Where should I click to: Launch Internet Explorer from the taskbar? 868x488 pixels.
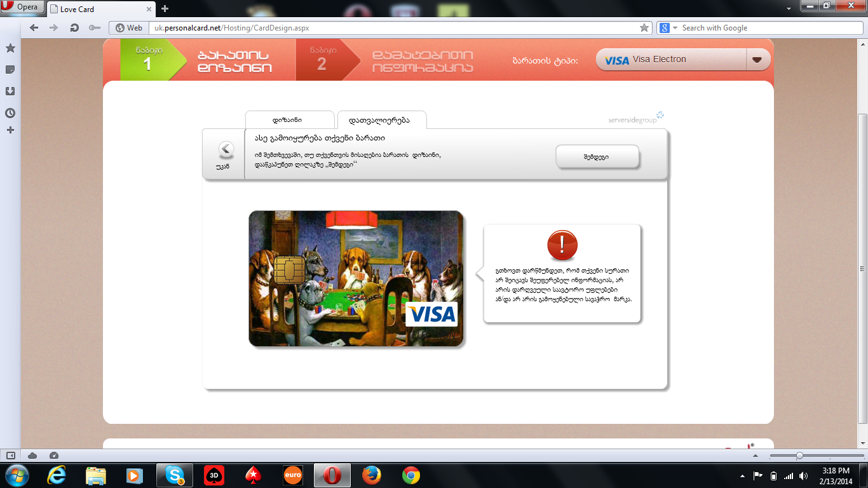tap(58, 475)
